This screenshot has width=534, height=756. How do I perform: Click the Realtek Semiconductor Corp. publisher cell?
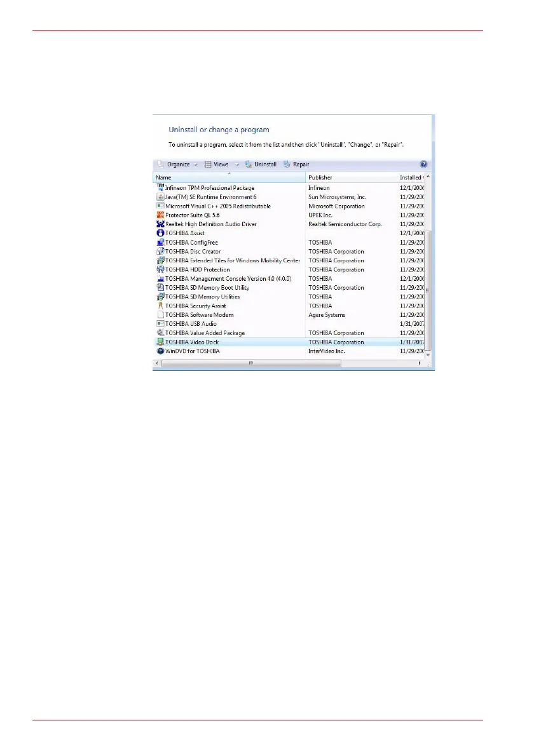(345, 224)
